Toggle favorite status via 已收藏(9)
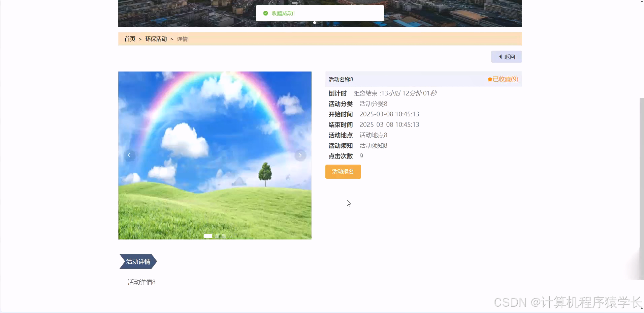Screen dimensions: 644x313 click(x=503, y=79)
